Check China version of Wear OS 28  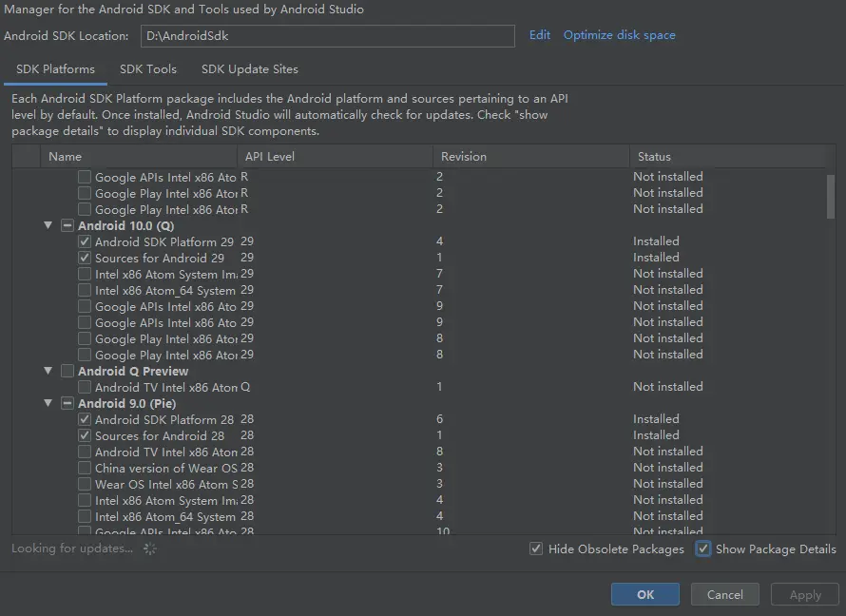(x=86, y=469)
